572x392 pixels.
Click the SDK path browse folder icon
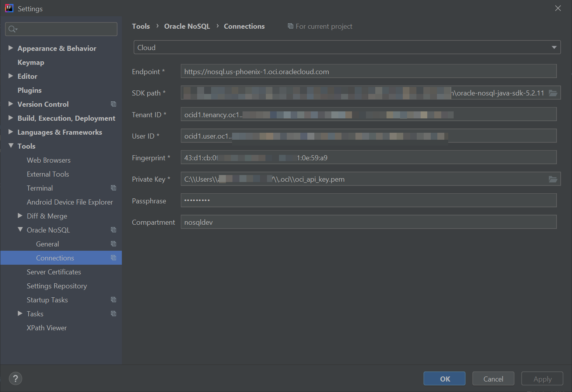tap(553, 93)
